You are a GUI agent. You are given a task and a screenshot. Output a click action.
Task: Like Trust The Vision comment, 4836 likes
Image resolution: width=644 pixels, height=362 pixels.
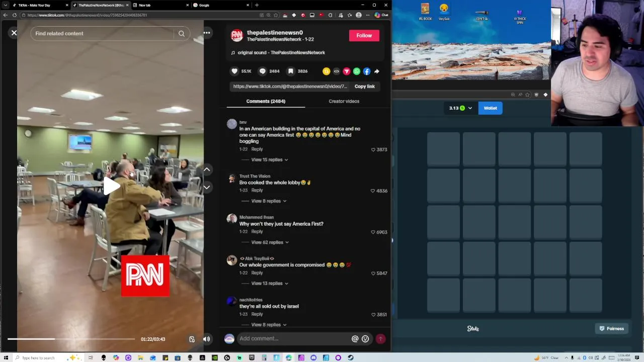[372, 191]
